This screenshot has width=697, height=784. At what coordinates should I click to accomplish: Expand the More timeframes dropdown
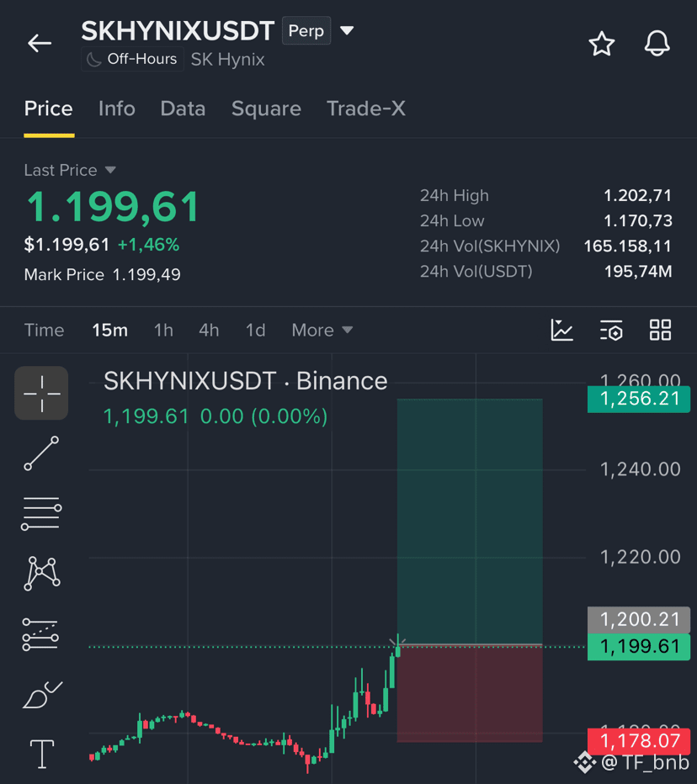click(322, 330)
